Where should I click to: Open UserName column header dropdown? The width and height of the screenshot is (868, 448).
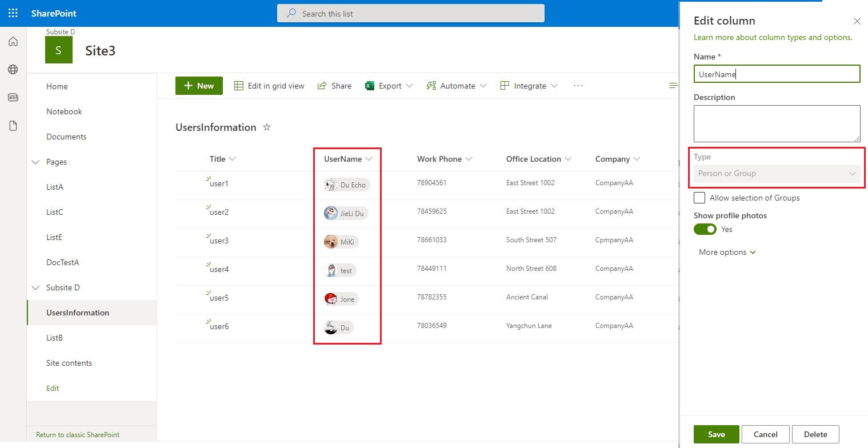pyautogui.click(x=369, y=159)
